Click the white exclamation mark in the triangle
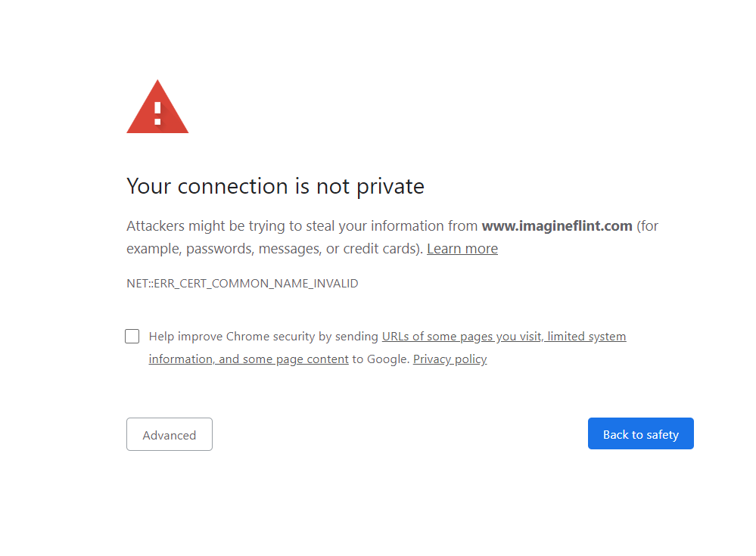This screenshot has width=756, height=556. 157,113
